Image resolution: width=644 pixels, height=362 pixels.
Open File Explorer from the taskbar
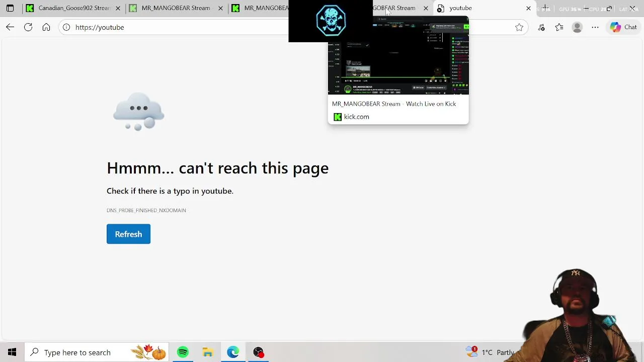pos(208,352)
